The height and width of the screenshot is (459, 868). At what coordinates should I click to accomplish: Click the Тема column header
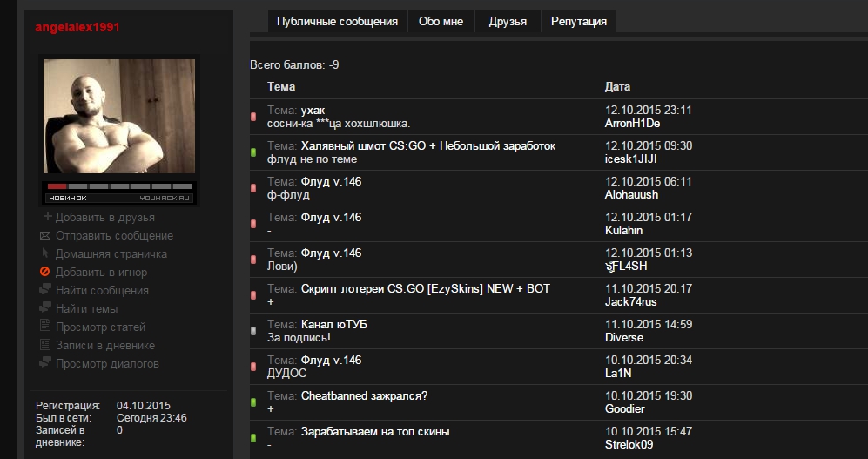tap(281, 87)
